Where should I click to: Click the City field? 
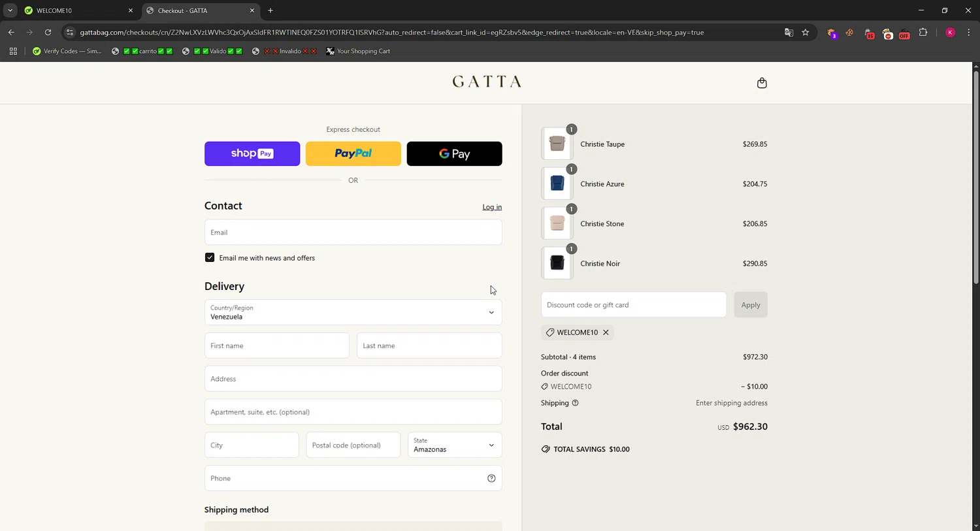coord(252,445)
